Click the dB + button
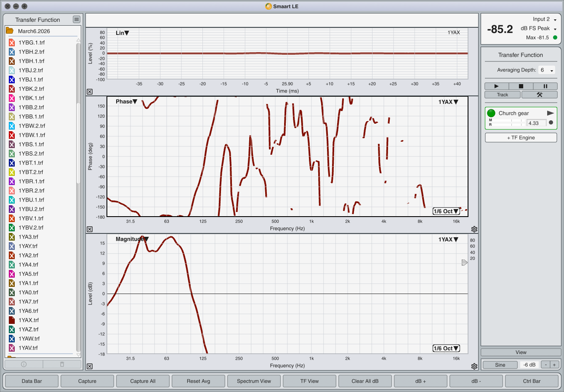The height and width of the screenshot is (392, 564). click(x=421, y=381)
